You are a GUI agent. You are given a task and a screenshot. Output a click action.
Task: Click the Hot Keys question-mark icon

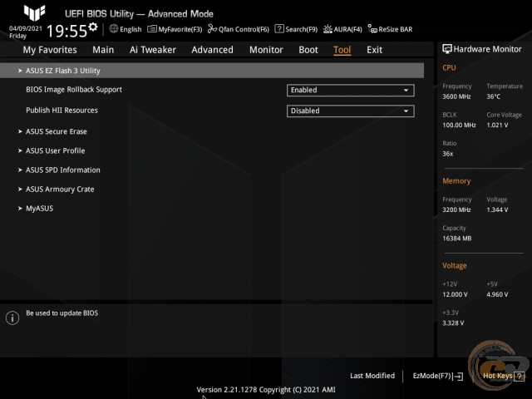pos(520,376)
